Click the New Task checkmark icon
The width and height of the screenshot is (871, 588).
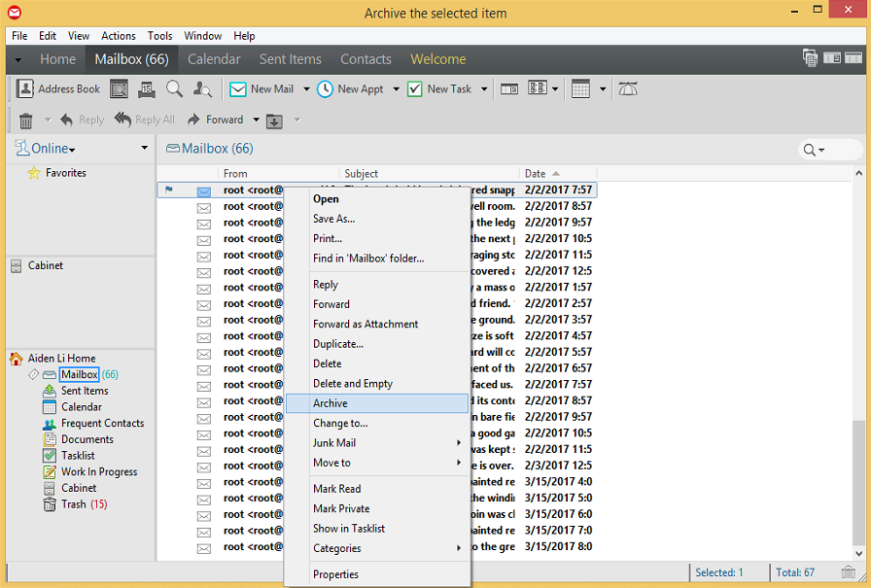414,89
